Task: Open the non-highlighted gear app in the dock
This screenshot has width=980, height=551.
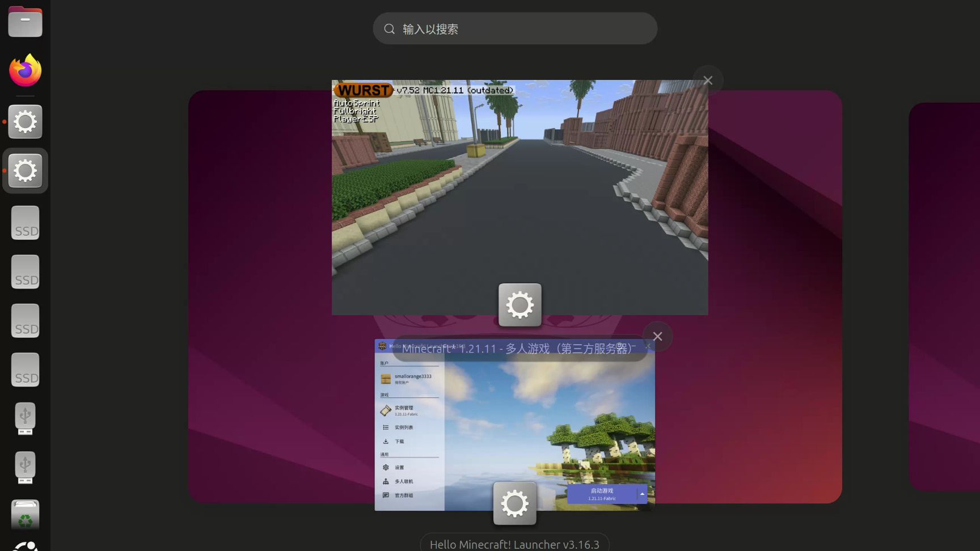Action: [25, 122]
